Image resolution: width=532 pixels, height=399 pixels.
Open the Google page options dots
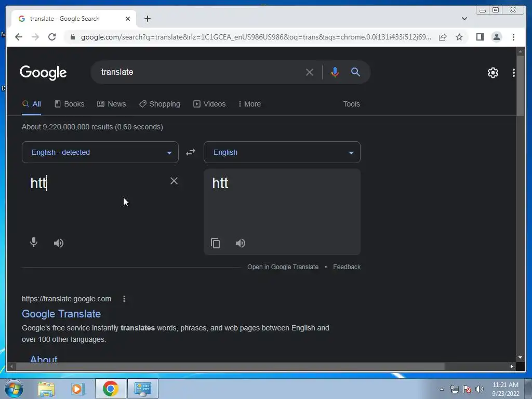click(x=514, y=73)
